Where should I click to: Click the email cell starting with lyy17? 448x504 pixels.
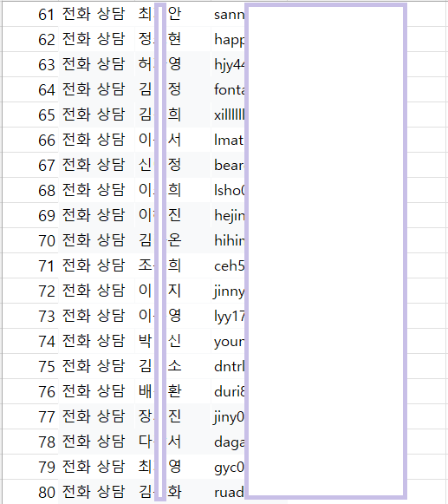click(229, 316)
